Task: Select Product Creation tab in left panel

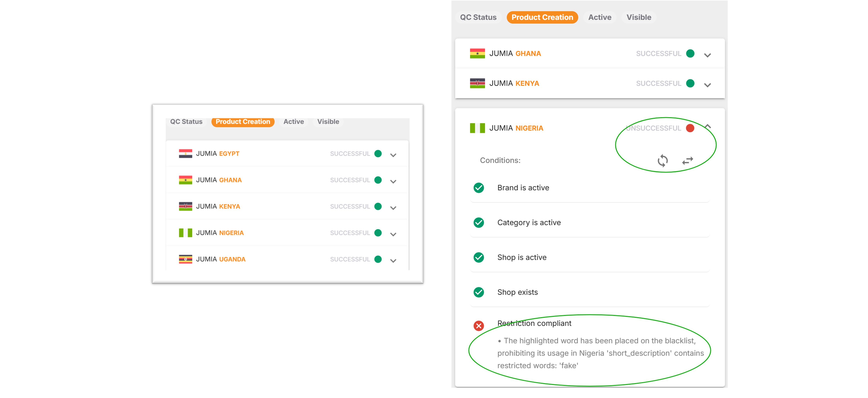Action: click(243, 122)
